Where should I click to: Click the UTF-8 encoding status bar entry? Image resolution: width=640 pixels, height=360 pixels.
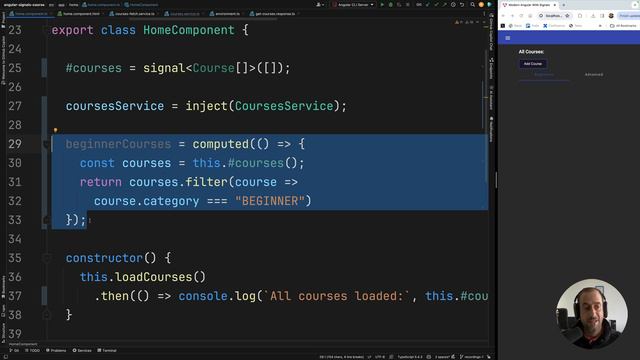(x=380, y=357)
